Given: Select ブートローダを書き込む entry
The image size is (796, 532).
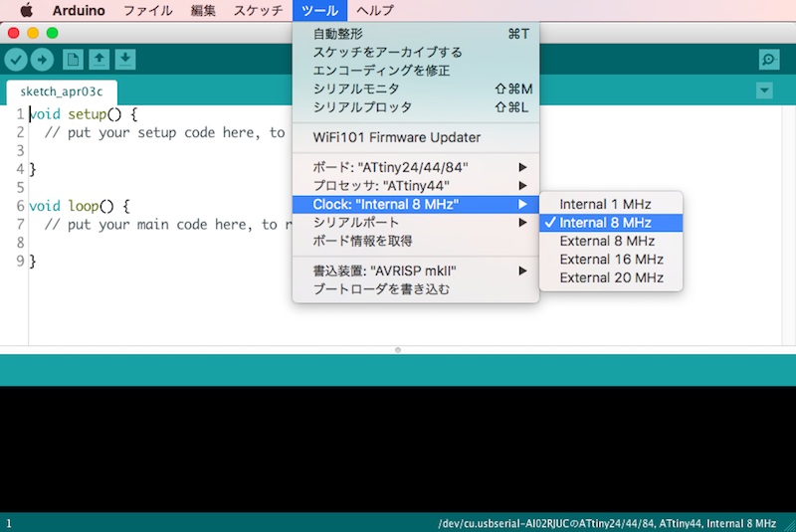Looking at the screenshot, I should click(416, 289).
